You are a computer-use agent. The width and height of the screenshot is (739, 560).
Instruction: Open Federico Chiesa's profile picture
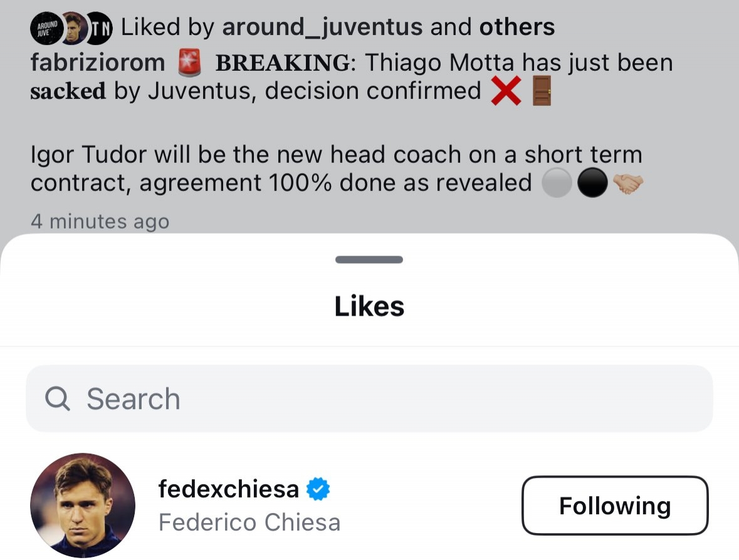[83, 506]
